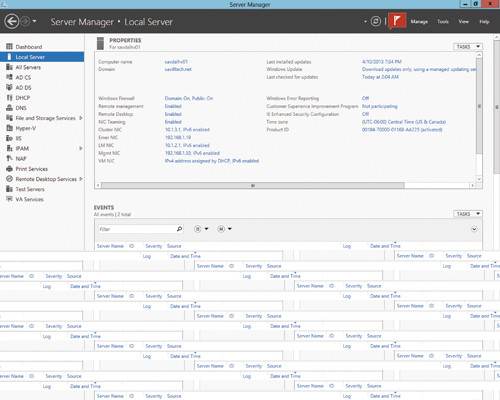Image resolution: width=500 pixels, height=400 pixels.
Task: Click Cluster NIC address 10.1.3.1
Action: coord(187,130)
